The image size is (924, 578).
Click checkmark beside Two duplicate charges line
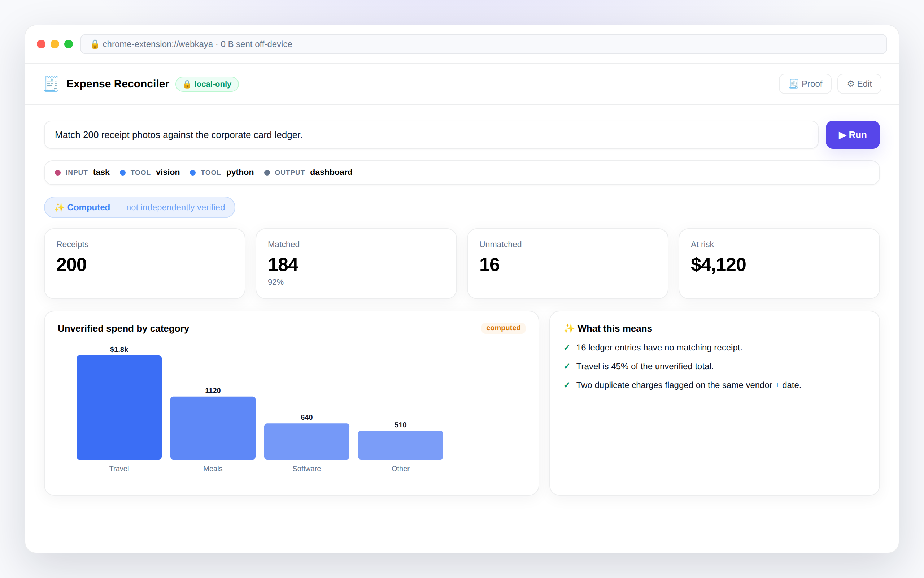tap(567, 385)
